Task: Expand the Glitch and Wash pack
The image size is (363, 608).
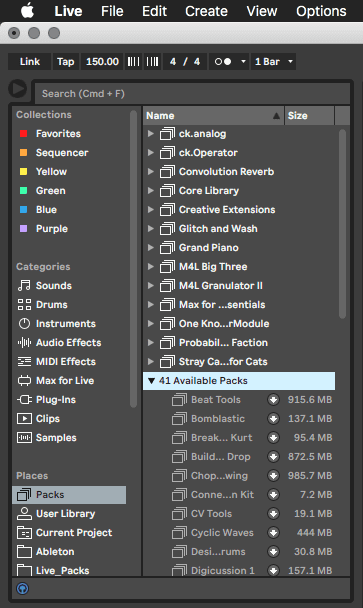Action: 151,229
